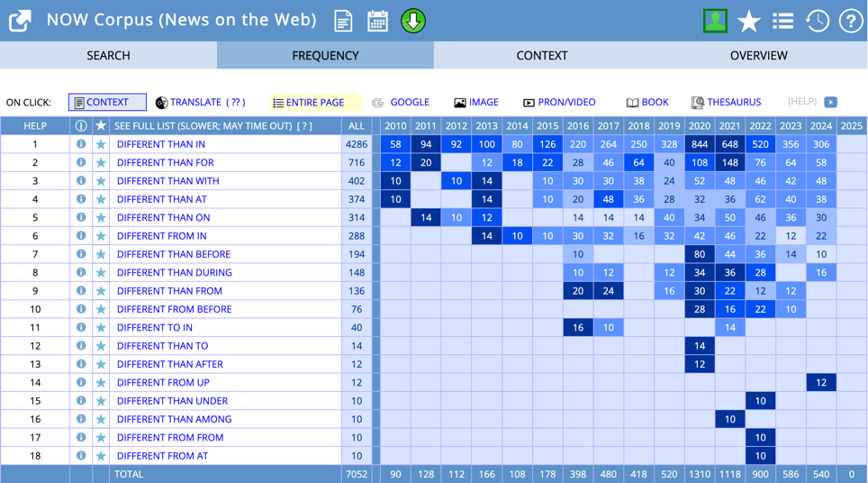Star the DIFFERENT THAN TO row
Image resolution: width=868 pixels, height=483 pixels.
101,346
